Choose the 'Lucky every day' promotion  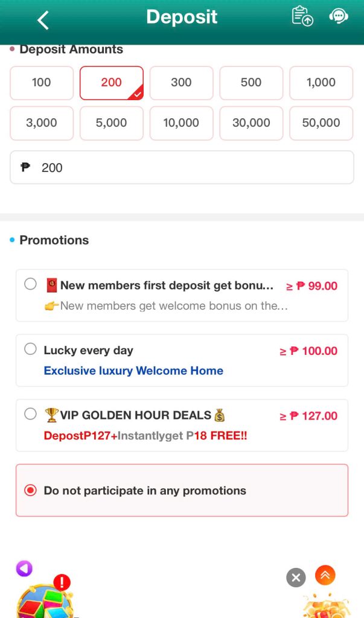tap(30, 349)
